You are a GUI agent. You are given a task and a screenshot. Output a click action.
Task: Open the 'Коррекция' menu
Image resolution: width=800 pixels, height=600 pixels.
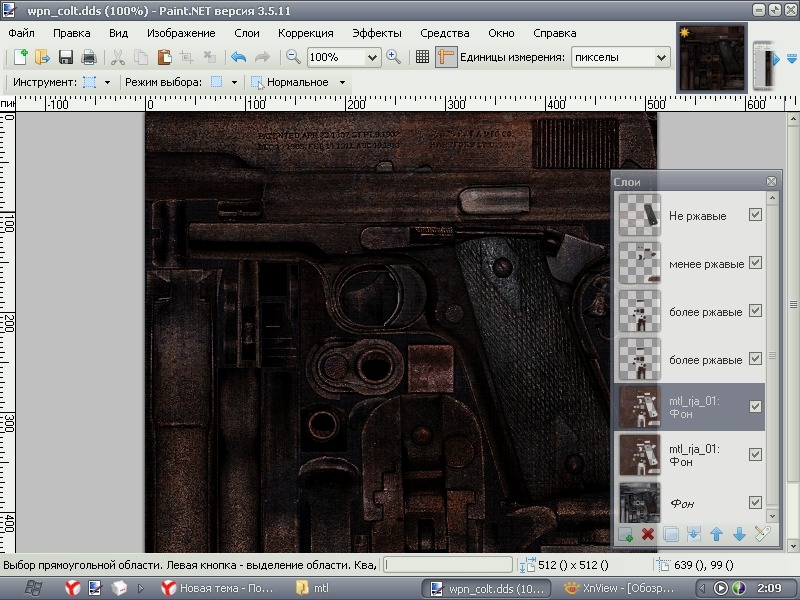point(305,33)
